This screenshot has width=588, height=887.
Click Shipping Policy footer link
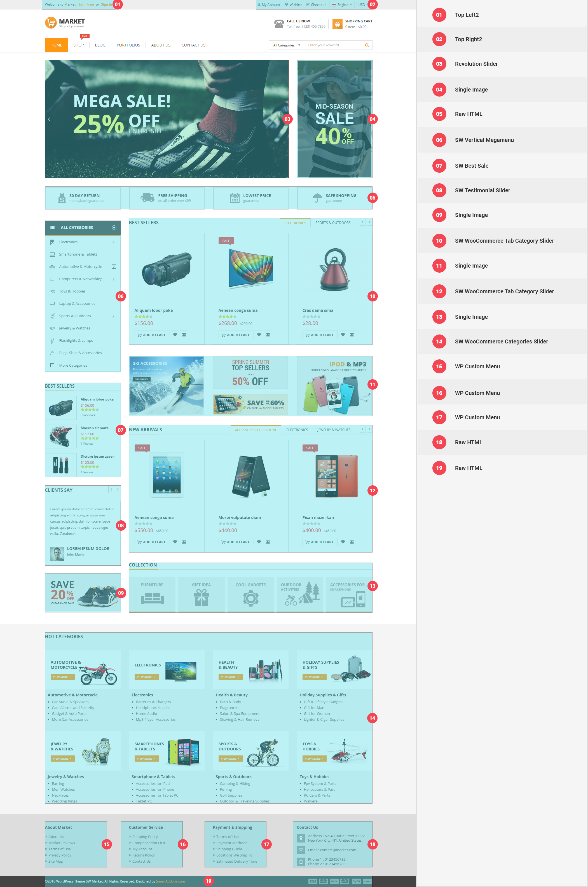(145, 837)
